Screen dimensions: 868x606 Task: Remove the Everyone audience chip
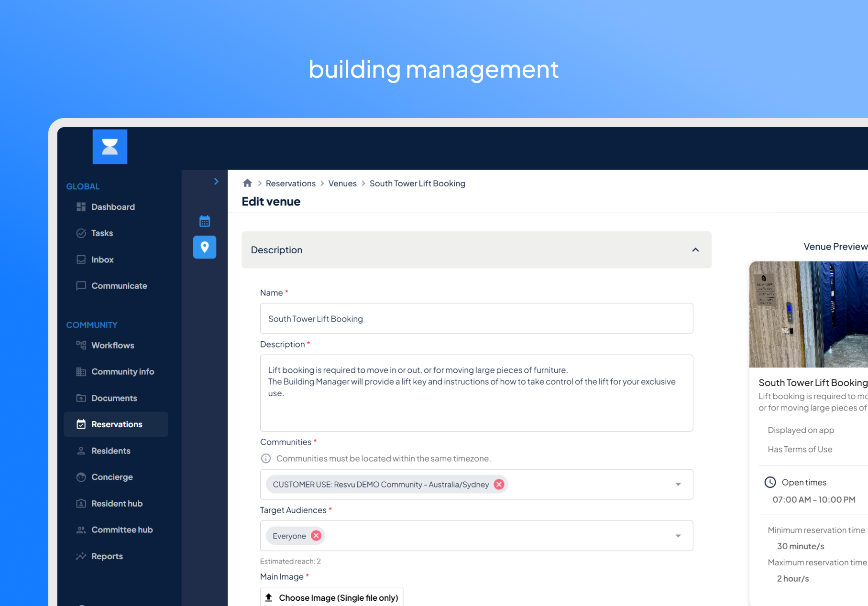(316, 536)
